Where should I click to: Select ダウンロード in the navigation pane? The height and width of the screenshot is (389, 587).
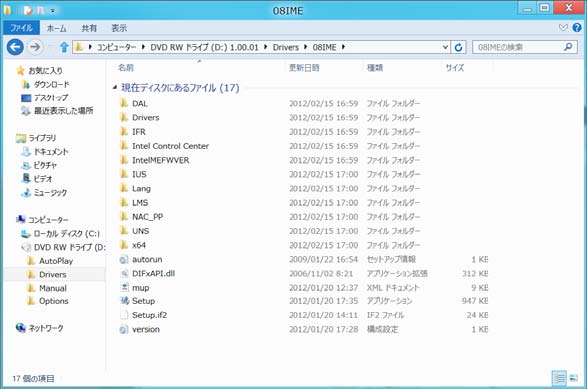51,84
